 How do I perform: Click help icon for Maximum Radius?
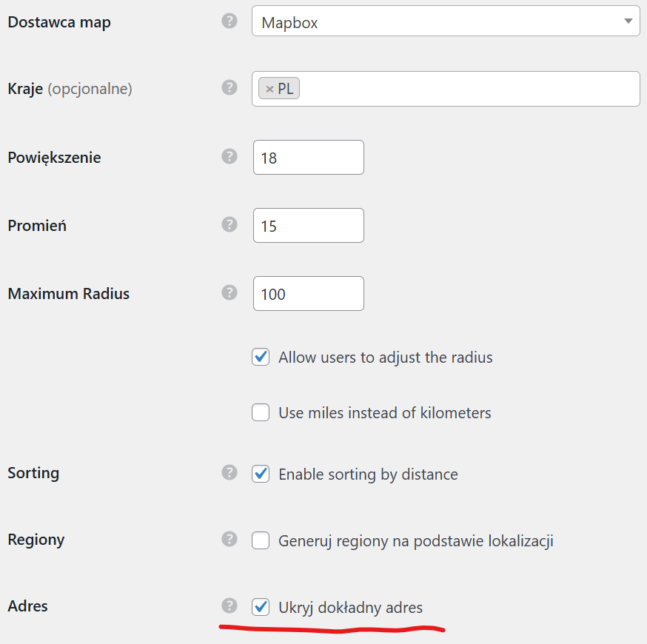coord(229,292)
